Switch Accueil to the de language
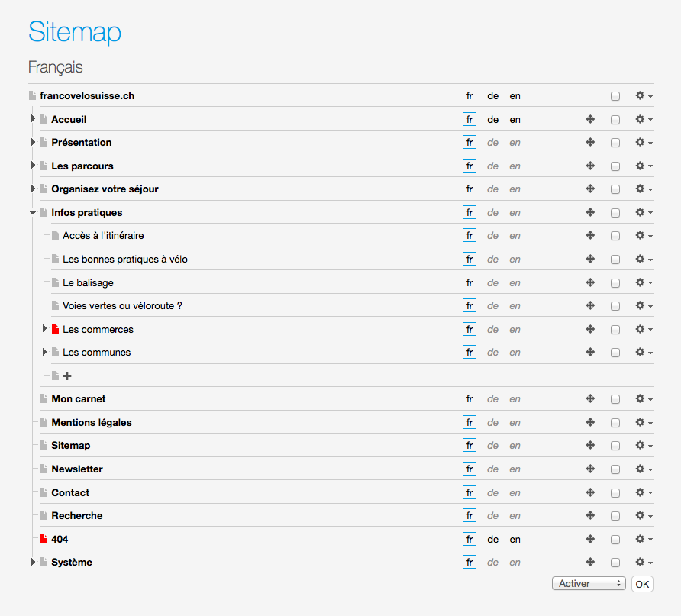The image size is (681, 616). (x=493, y=120)
